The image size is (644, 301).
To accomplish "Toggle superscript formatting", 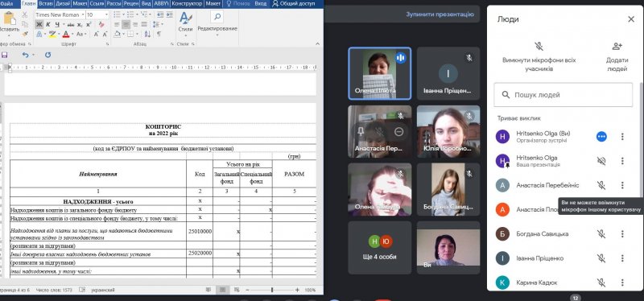I will pyautogui.click(x=89, y=25).
